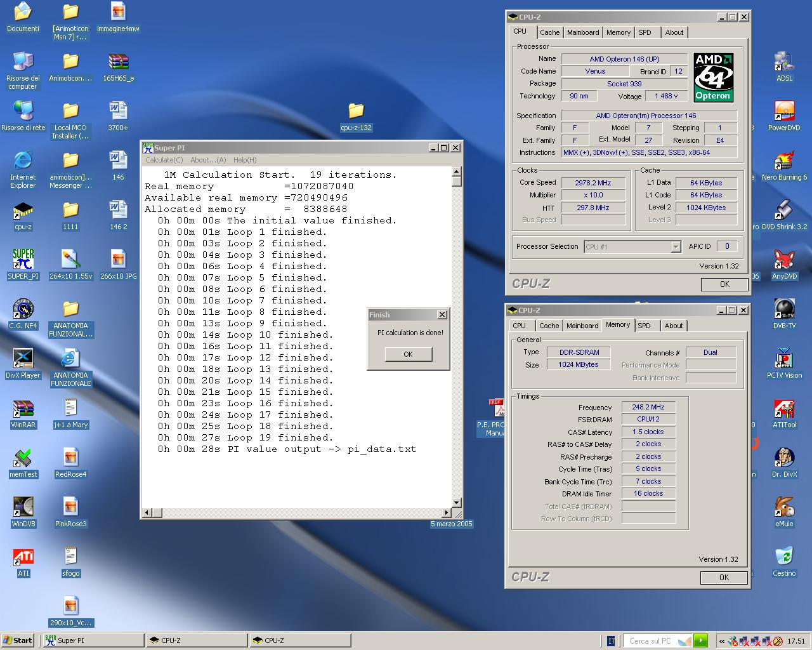Click the AMD 64 Opteron logo
The width and height of the screenshot is (812, 650).
[713, 77]
